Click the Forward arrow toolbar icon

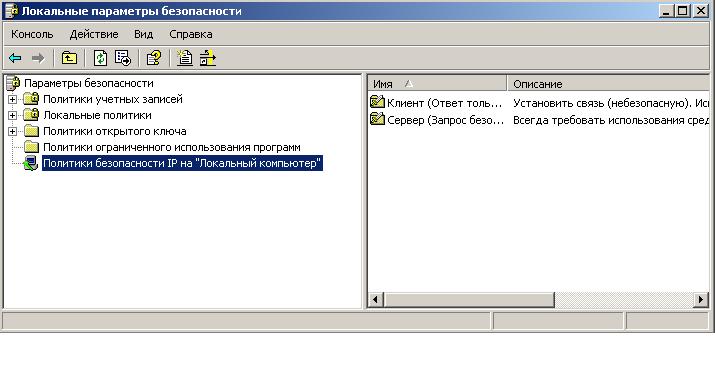click(x=38, y=58)
